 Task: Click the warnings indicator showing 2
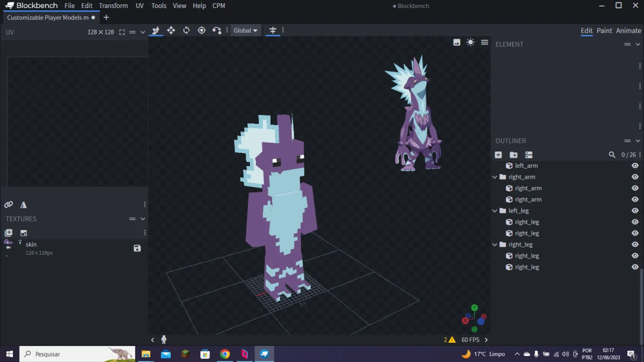(450, 339)
